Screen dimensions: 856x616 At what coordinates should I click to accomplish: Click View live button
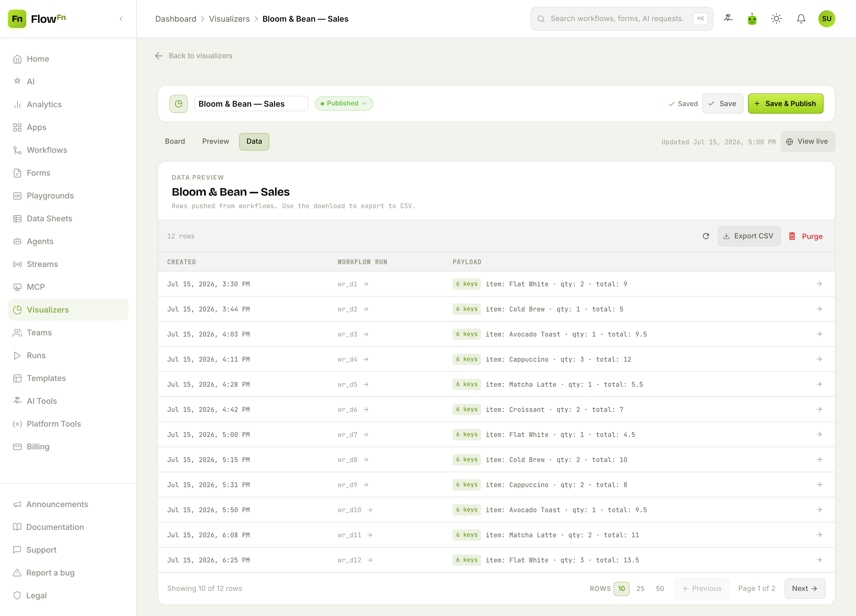point(808,141)
